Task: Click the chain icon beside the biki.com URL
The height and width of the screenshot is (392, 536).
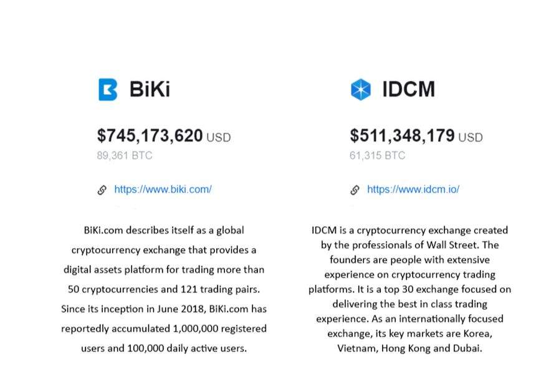Action: click(x=102, y=189)
